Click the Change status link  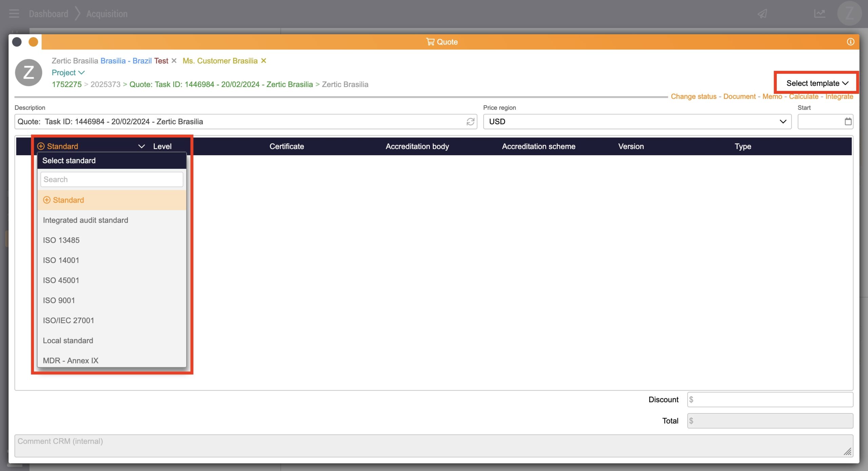coord(693,97)
